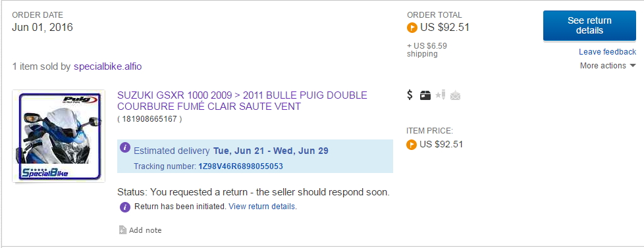The height and width of the screenshot is (248, 644).
Task: Open See return details button
Action: pyautogui.click(x=589, y=26)
